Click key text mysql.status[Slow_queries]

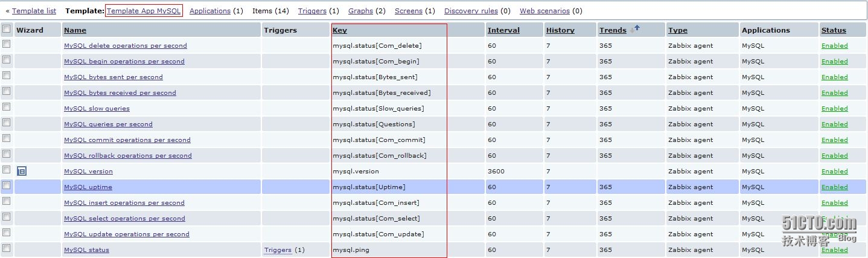tap(378, 109)
